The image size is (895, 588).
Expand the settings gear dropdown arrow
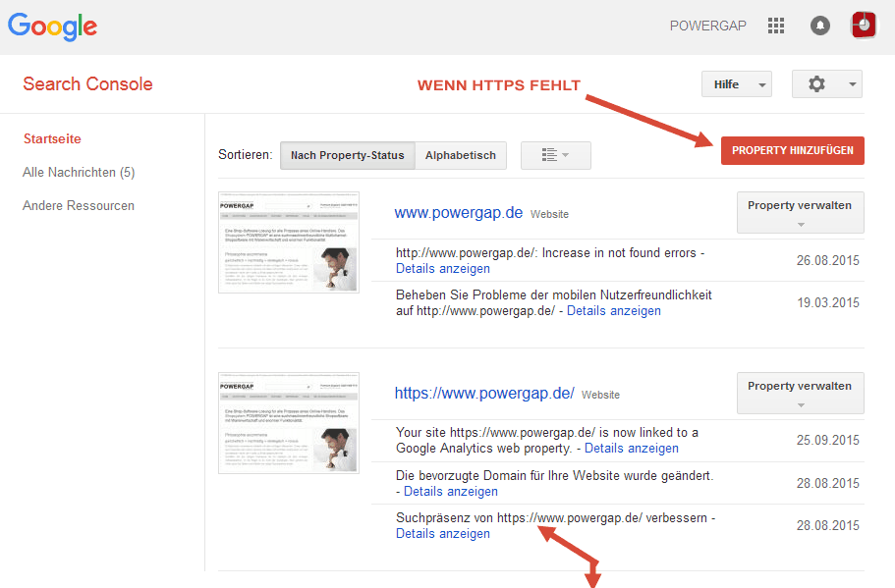852,84
